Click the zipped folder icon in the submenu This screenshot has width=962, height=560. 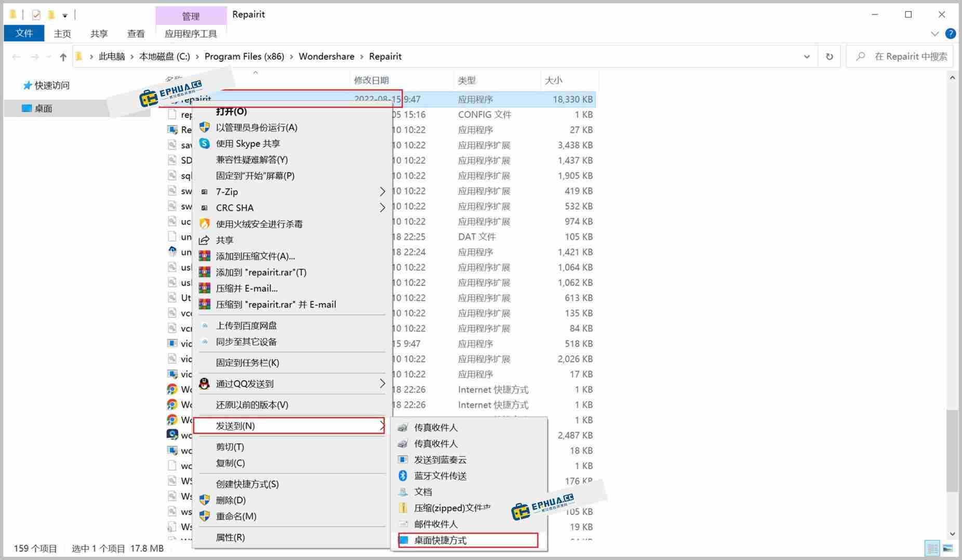pyautogui.click(x=403, y=508)
